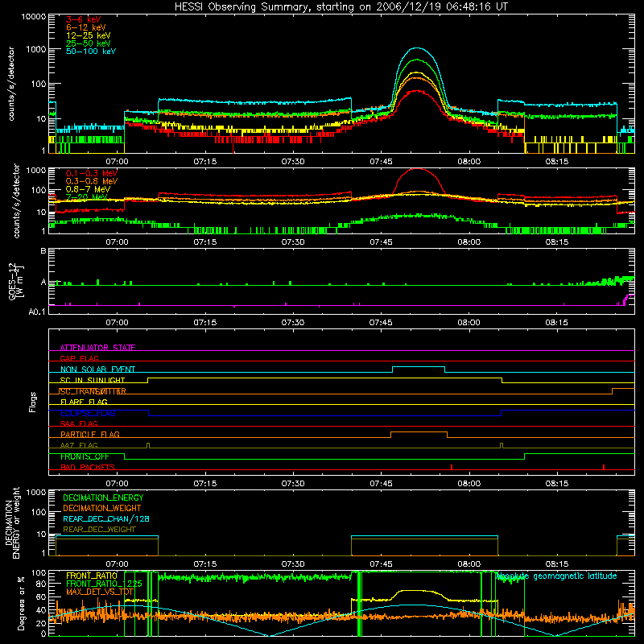Select the '25-50 keV' green legend label
The image size is (644, 644).
89,43
